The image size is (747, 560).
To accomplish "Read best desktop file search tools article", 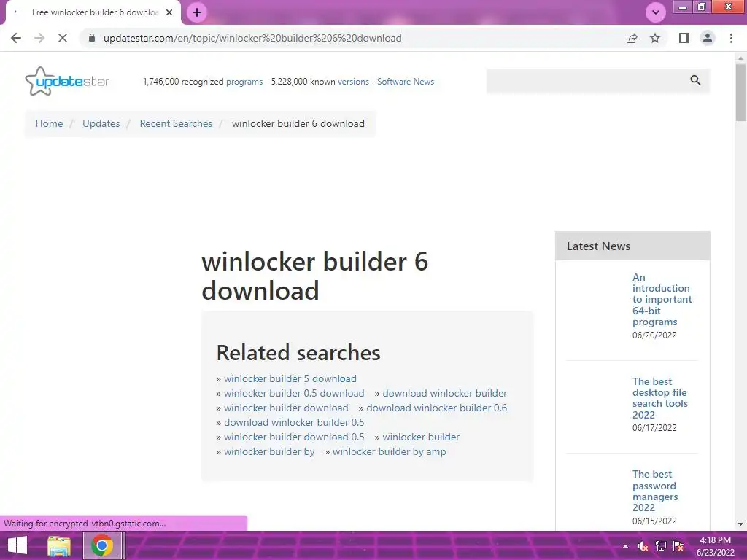I will point(659,398).
